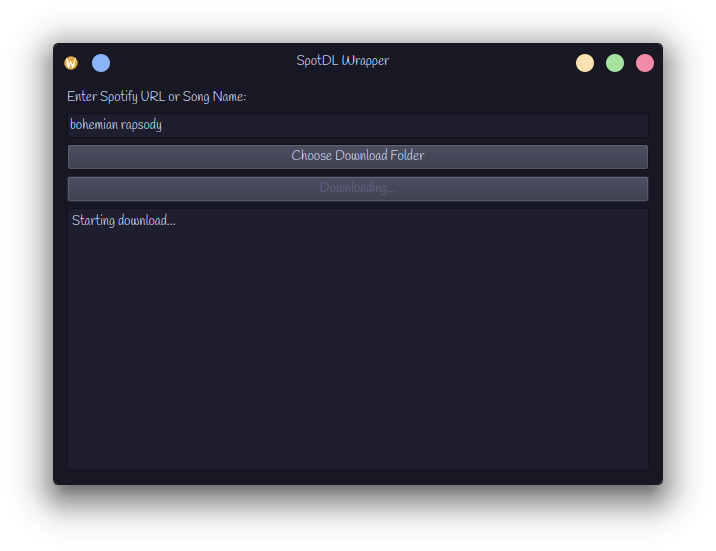716x551 pixels.
Task: Click the SpotDL Wrapper window title
Action: [x=342, y=61]
